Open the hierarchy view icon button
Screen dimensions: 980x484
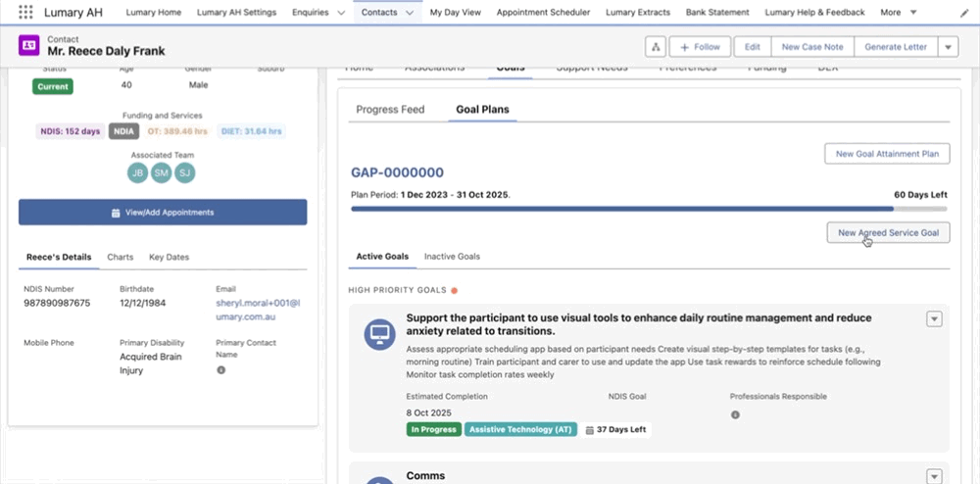656,47
